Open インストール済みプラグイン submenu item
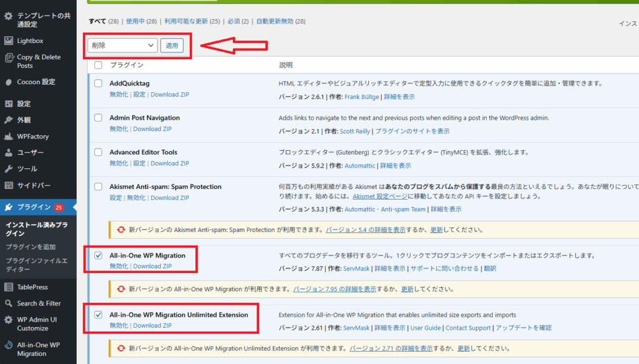The image size is (639, 364). point(37,229)
